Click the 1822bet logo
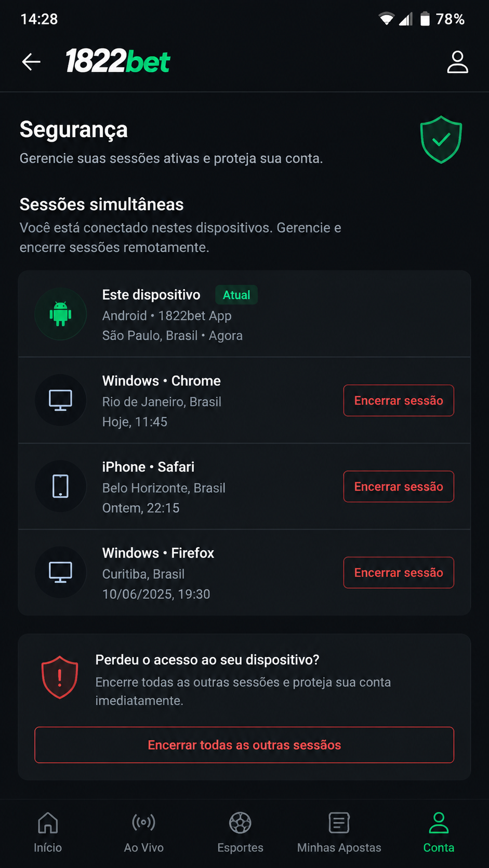This screenshot has width=489, height=868. (x=118, y=61)
